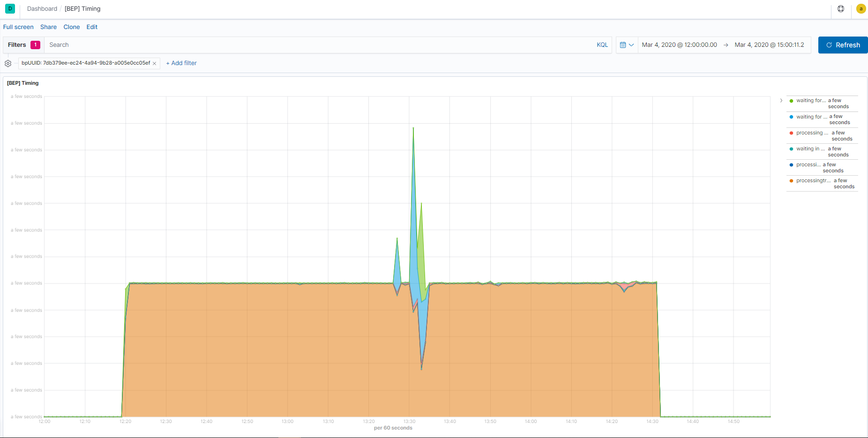Click the red legend color dot
The image size is (868, 438).
791,133
